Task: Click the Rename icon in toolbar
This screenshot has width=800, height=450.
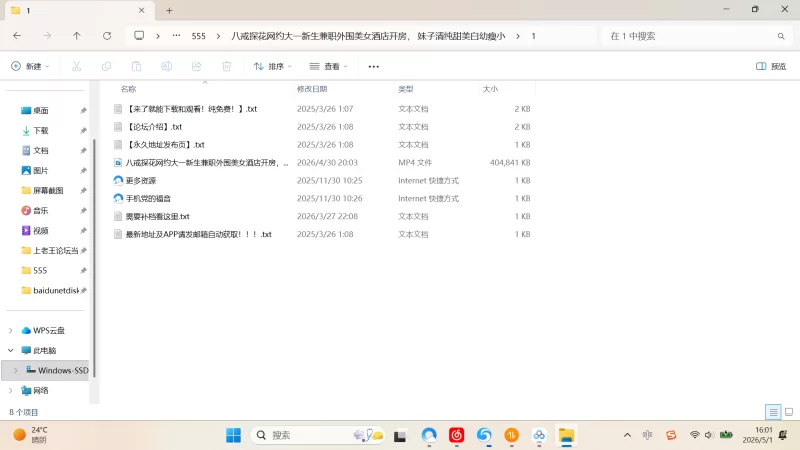Action: (166, 66)
